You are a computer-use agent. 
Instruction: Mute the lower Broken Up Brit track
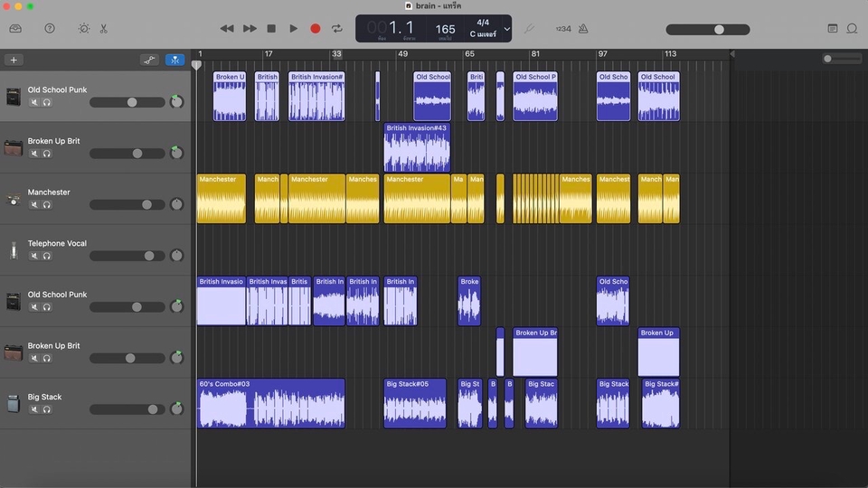point(34,358)
